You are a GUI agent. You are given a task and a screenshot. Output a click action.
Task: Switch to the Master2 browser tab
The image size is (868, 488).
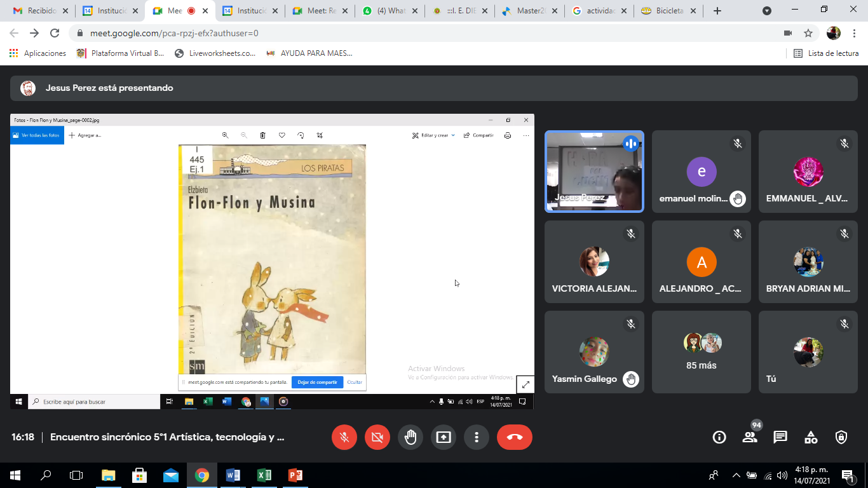pos(529,11)
